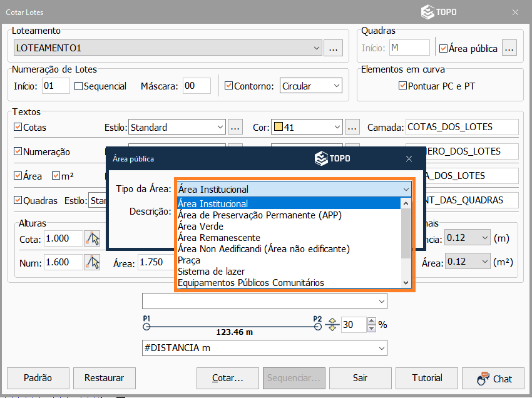Image resolution: width=532 pixels, height=398 pixels.
Task: Click the pick-height icon next to Num
Action: tap(93, 263)
